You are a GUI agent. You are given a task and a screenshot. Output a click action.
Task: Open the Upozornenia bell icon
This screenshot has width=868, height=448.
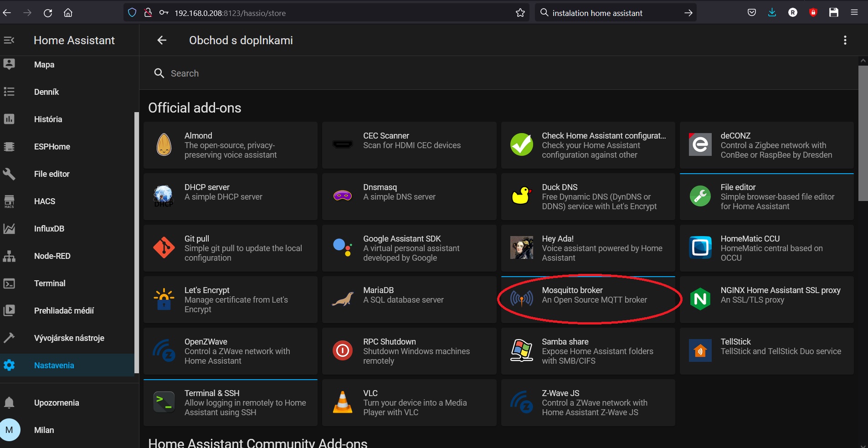pyautogui.click(x=9, y=402)
